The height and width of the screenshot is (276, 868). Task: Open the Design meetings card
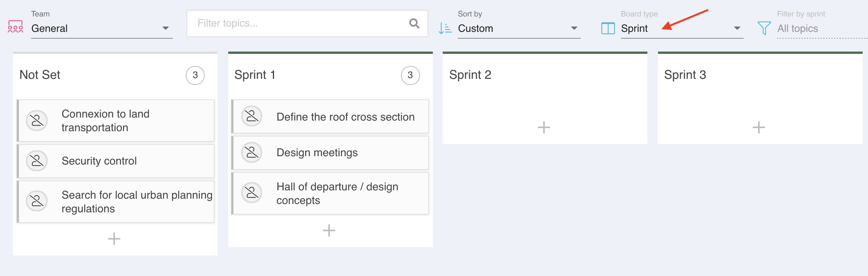point(331,153)
